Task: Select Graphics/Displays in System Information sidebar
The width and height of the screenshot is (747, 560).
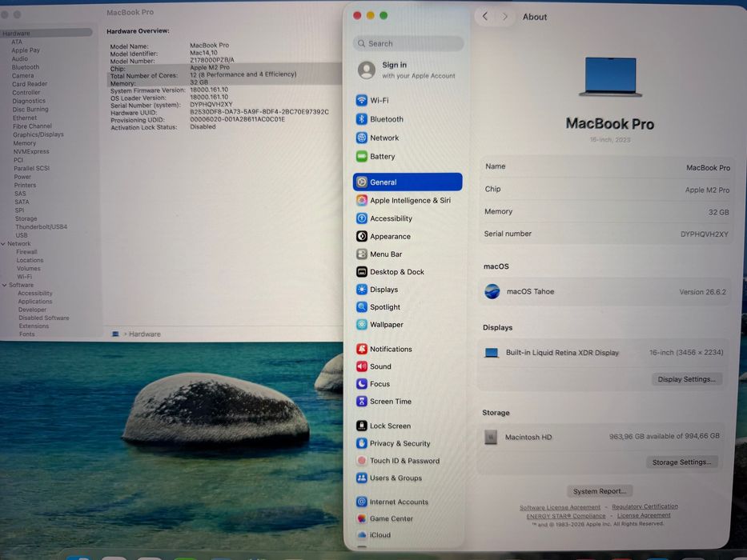Action: coord(38,134)
